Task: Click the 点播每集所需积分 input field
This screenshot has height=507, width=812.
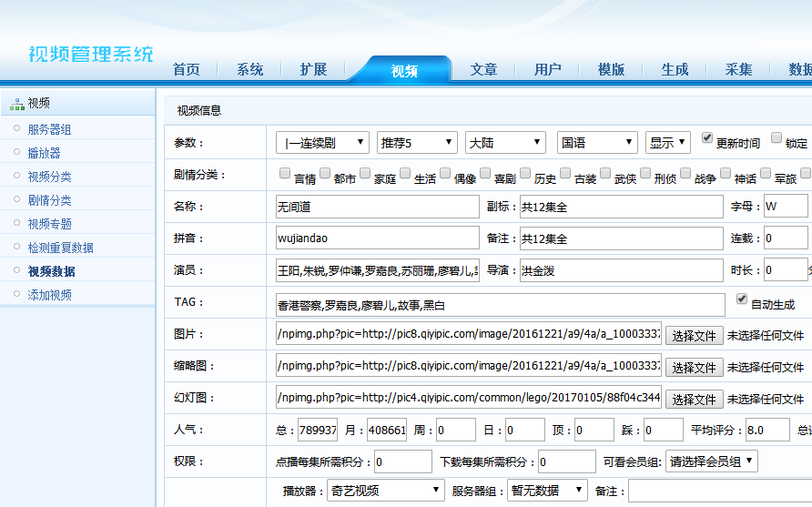Action: (403, 461)
